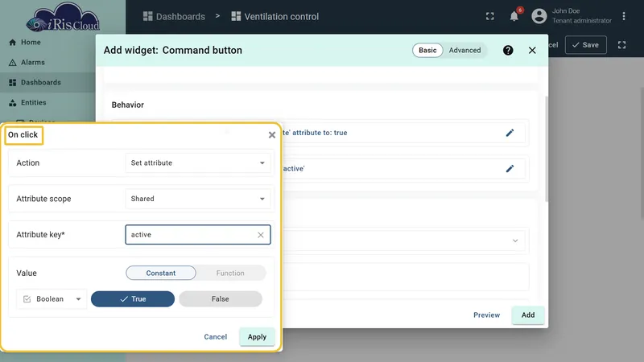Open the three-dot user menu
The height and width of the screenshot is (362, 644).
[624, 16]
